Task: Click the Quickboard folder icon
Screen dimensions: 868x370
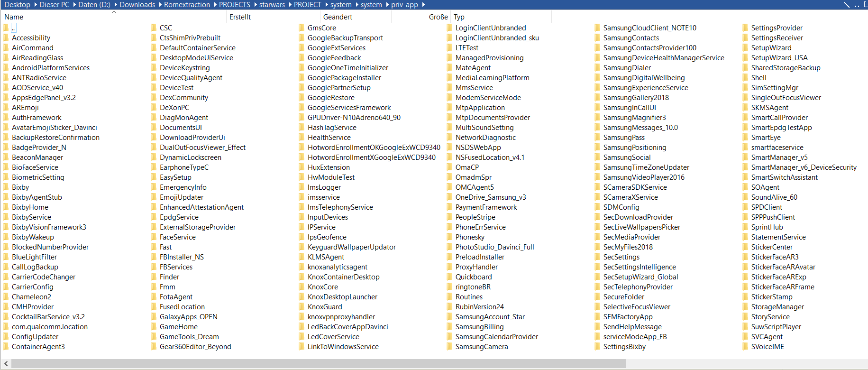Action: click(x=449, y=277)
